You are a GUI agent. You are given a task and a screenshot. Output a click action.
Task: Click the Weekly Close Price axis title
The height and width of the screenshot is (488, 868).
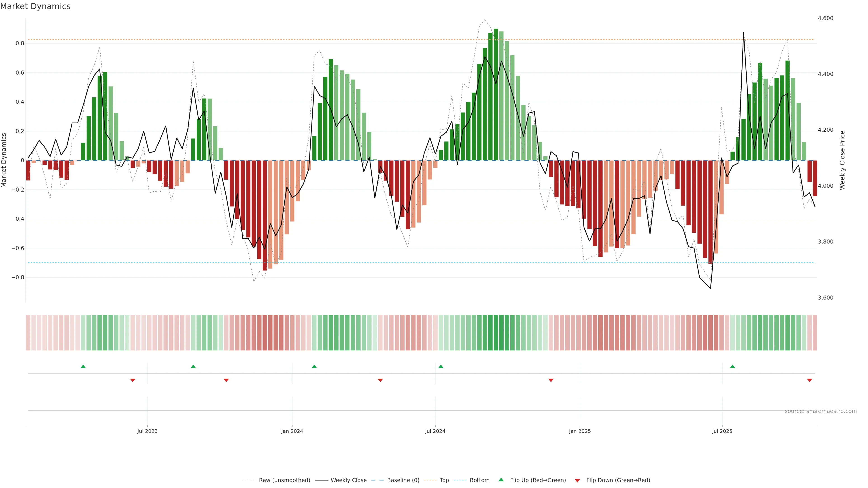(x=842, y=160)
